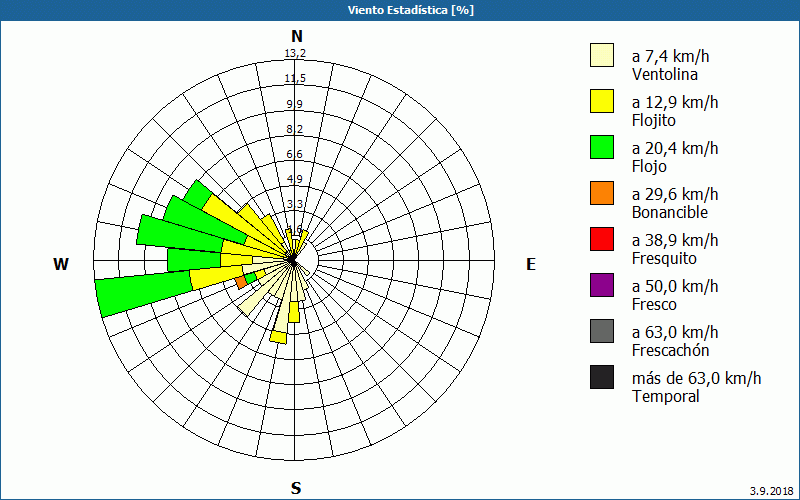Click the yellow Flojito legend swatch
Viewport: 800px width, 500px height.
click(x=602, y=101)
